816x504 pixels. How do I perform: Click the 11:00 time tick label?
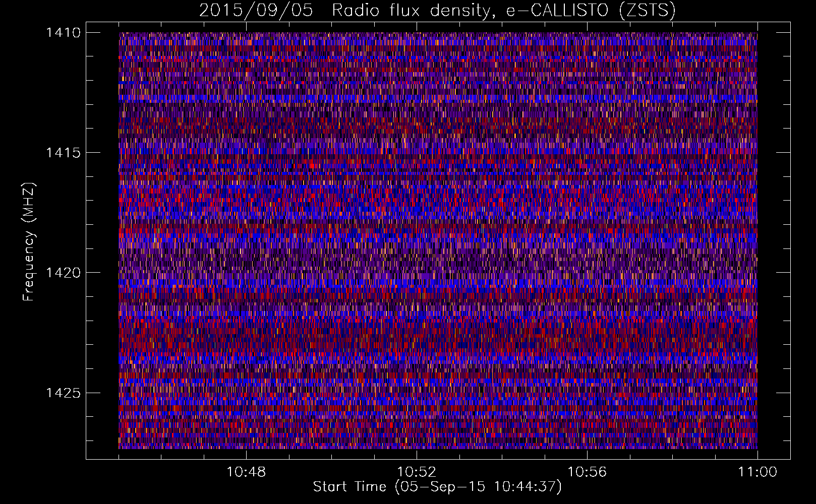tap(757, 472)
